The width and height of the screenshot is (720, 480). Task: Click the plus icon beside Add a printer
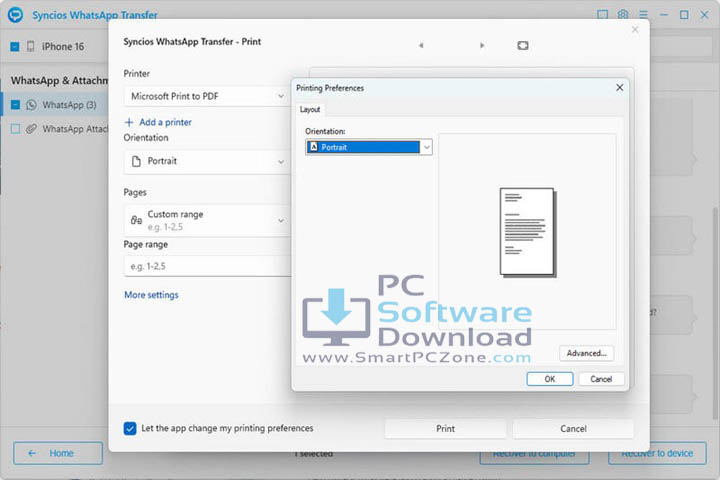(129, 122)
